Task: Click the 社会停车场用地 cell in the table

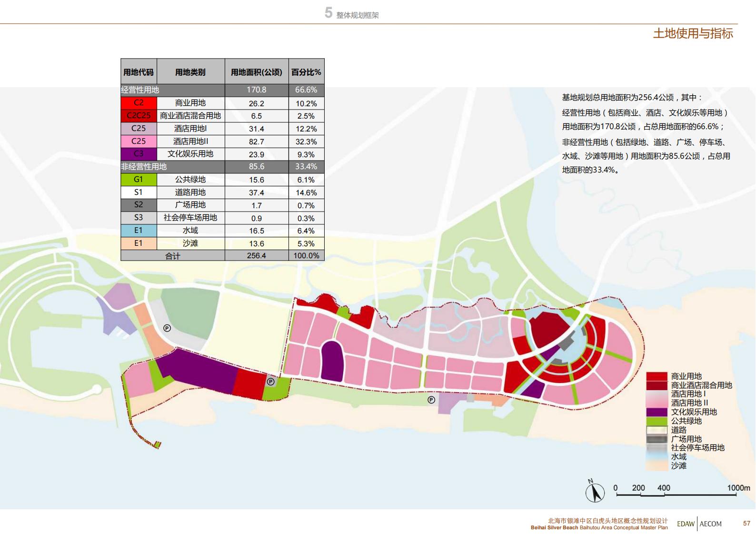Action: point(190,218)
